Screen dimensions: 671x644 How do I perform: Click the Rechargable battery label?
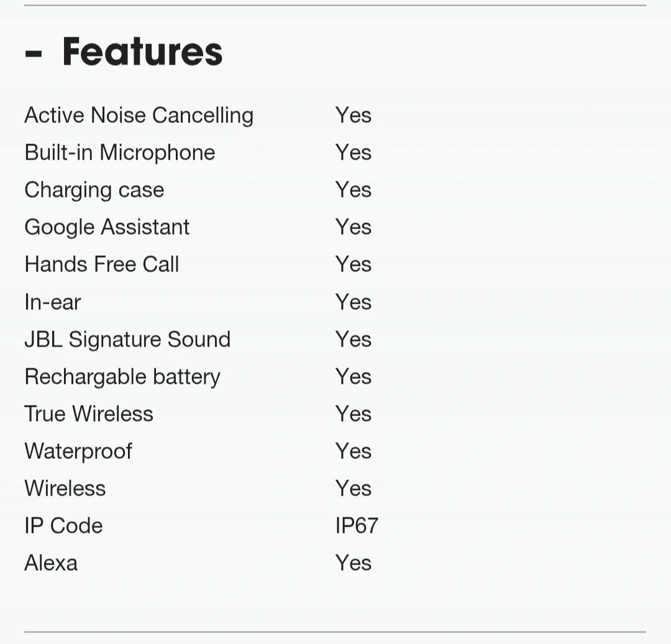tap(122, 377)
